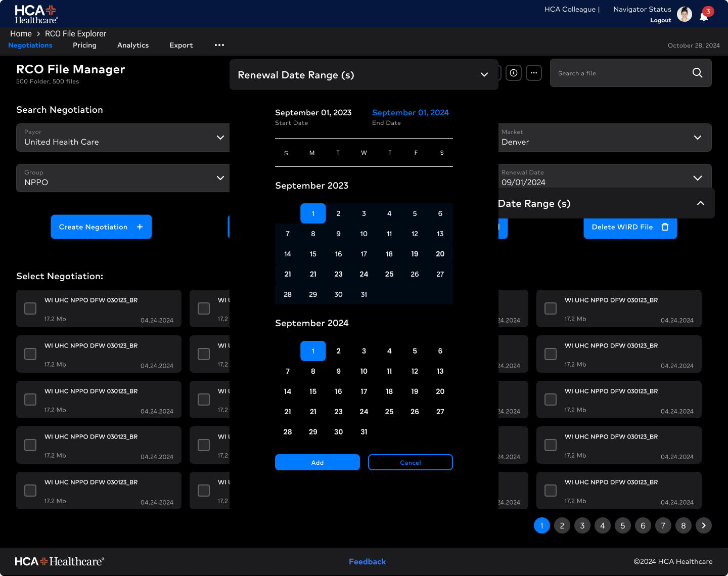The height and width of the screenshot is (576, 728).
Task: Go to next page of results
Action: (x=703, y=525)
